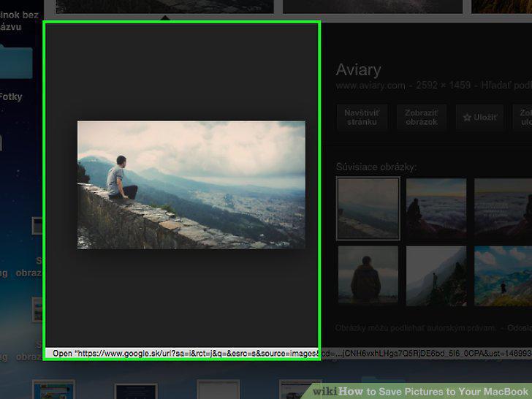532x399 pixels.
Task: Select the first related thumbnail with white border
Action: click(368, 208)
